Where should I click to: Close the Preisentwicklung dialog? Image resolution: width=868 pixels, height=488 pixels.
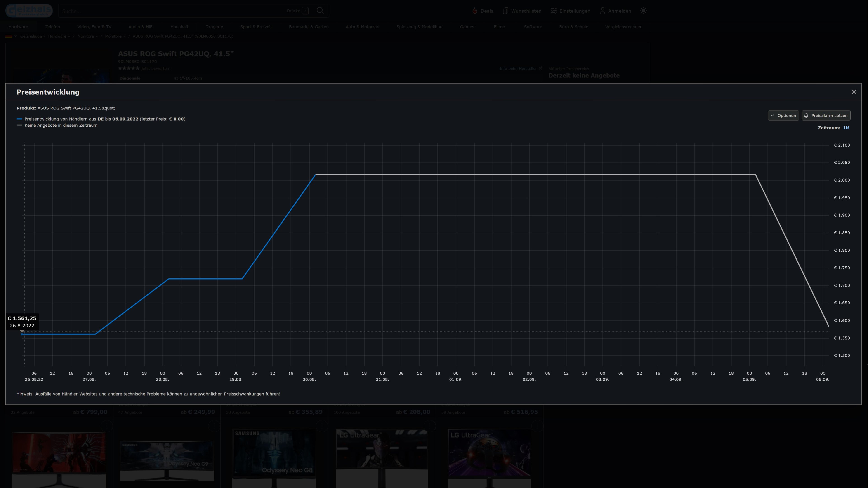coord(854,92)
